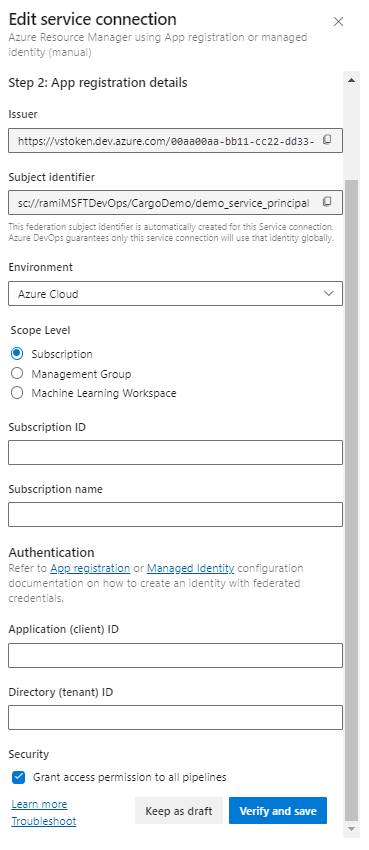Viewport: 369px width, 850px height.
Task: Focus the Application (client) ID field
Action: (x=176, y=655)
